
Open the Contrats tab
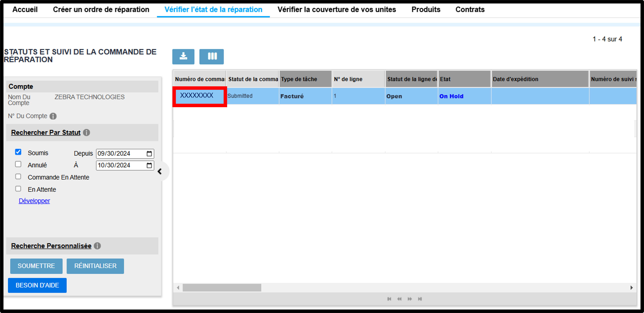coord(470,10)
